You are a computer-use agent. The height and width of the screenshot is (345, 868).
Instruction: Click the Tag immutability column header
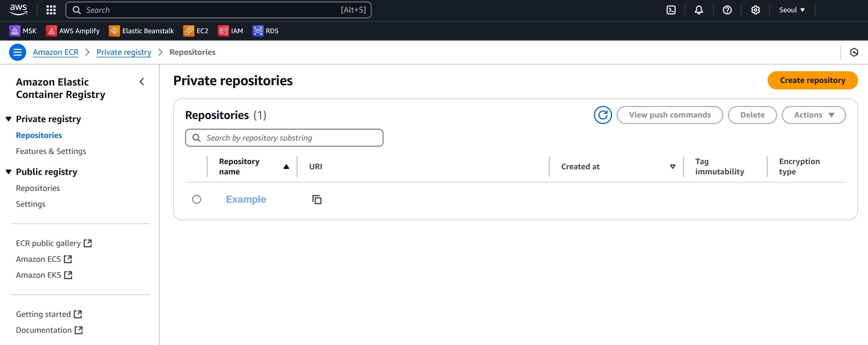719,167
